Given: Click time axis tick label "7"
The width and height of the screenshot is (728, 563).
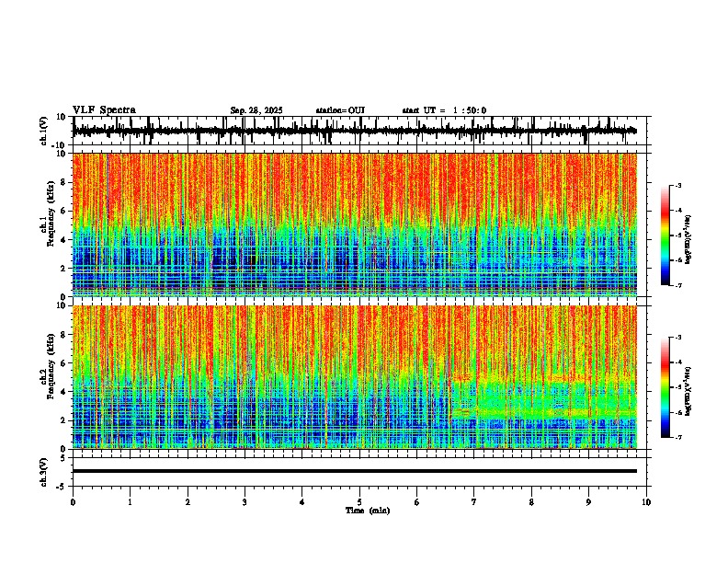Looking at the screenshot, I should tap(474, 502).
